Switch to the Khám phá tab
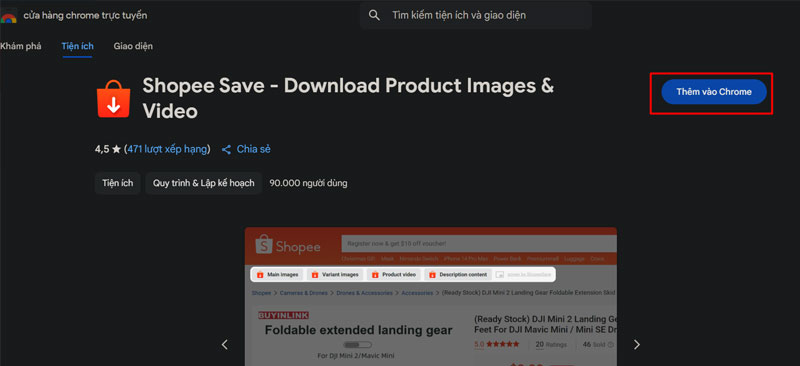The image size is (800, 366). pyautogui.click(x=20, y=46)
